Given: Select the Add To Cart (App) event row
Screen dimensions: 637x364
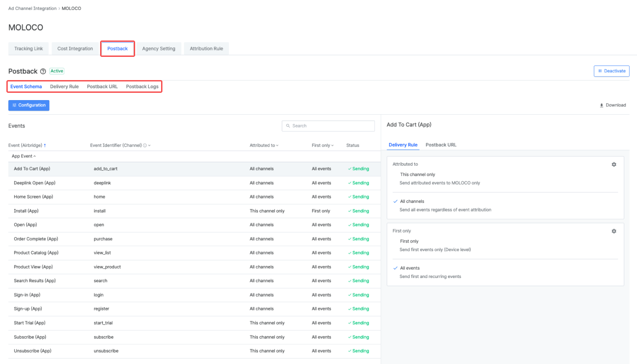Looking at the screenshot, I should pyautogui.click(x=194, y=169).
